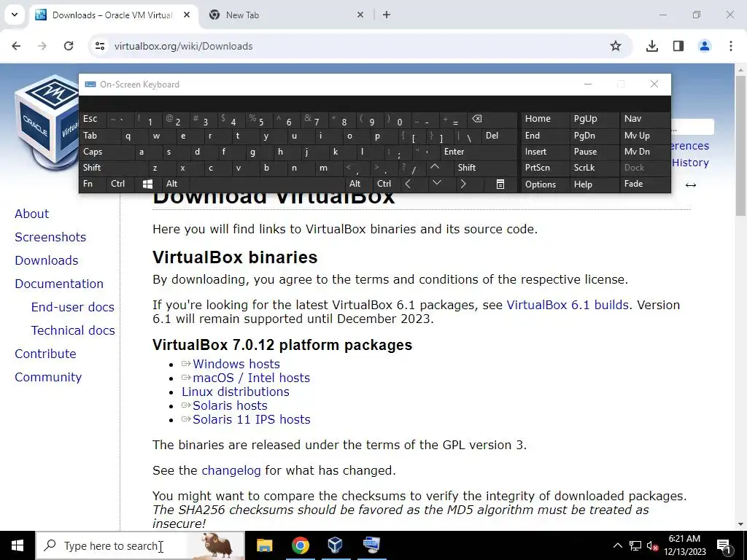This screenshot has width=747, height=560.
Task: Open the History link at top right
Action: click(x=690, y=163)
